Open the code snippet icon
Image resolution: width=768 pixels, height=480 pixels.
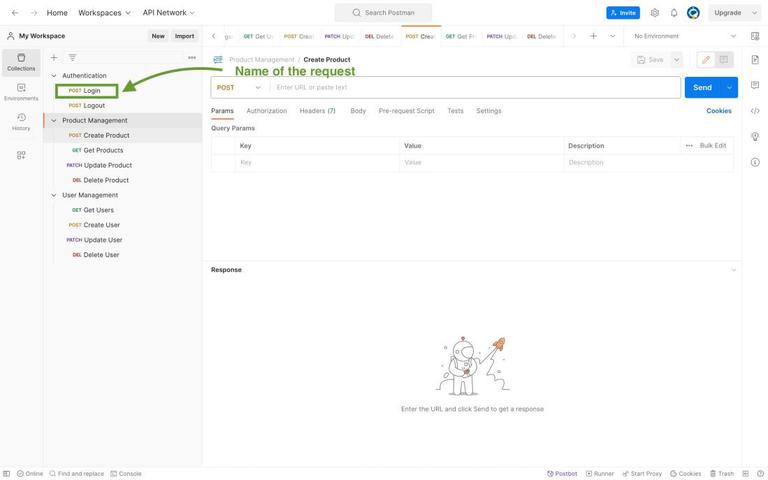click(755, 111)
